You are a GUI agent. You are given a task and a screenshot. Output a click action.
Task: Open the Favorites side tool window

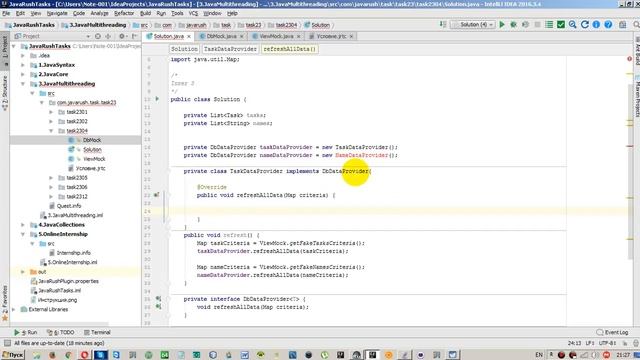5,302
